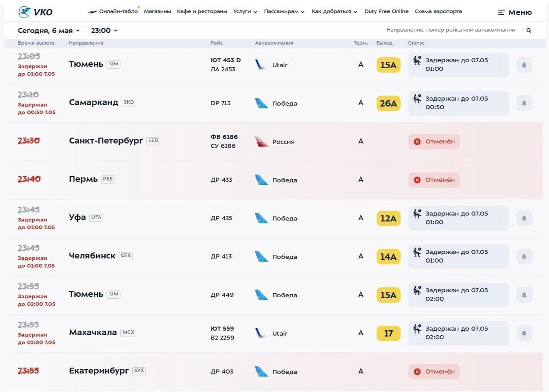
Task: Open the Онлайн-табло tab
Action: click(113, 11)
